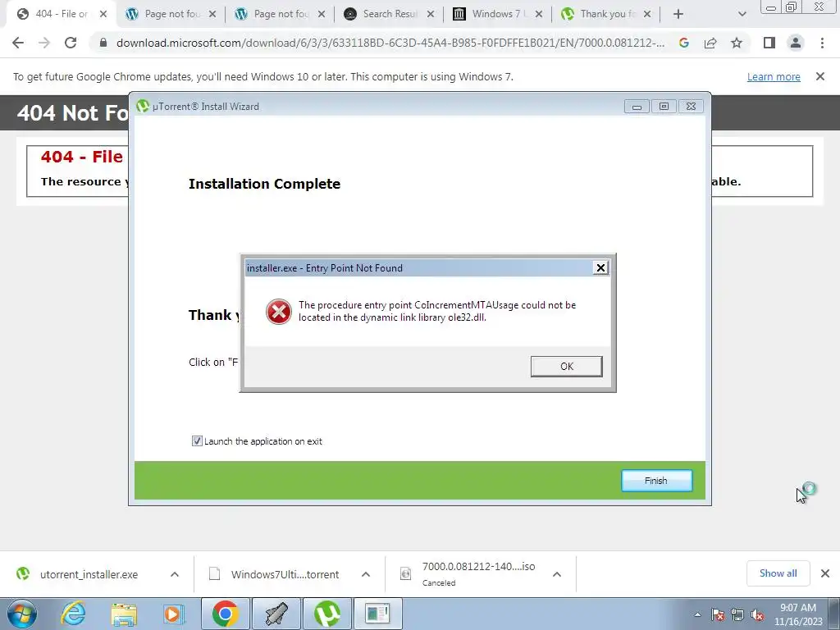
Task: Dismiss the Chrome update notice bar
Action: tap(819, 76)
